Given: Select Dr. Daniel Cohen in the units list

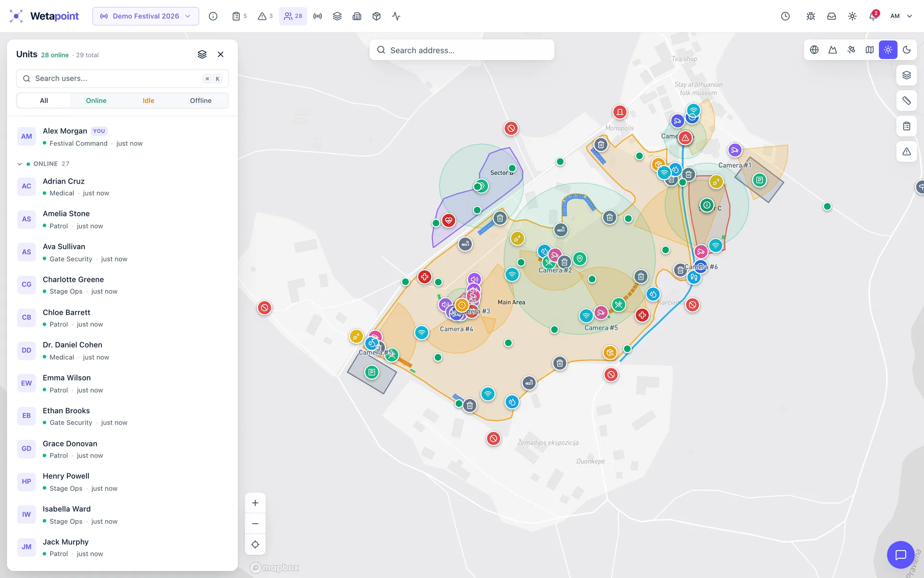Looking at the screenshot, I should tap(122, 351).
